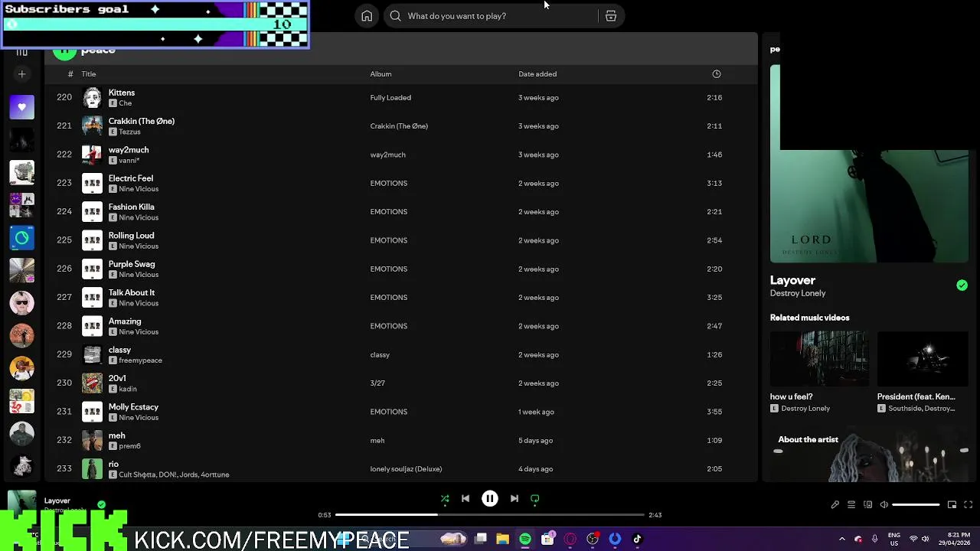Skip to the next track

click(x=514, y=499)
